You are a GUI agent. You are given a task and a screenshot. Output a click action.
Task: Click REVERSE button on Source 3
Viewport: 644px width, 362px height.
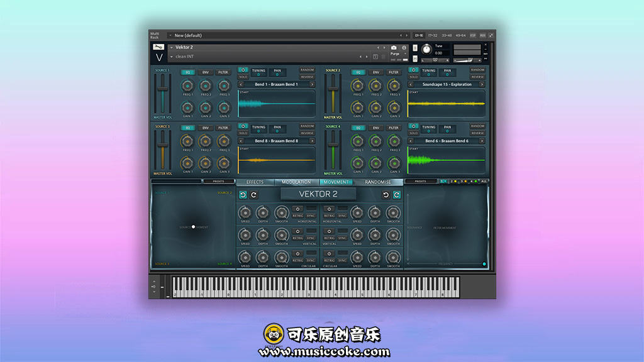307,133
